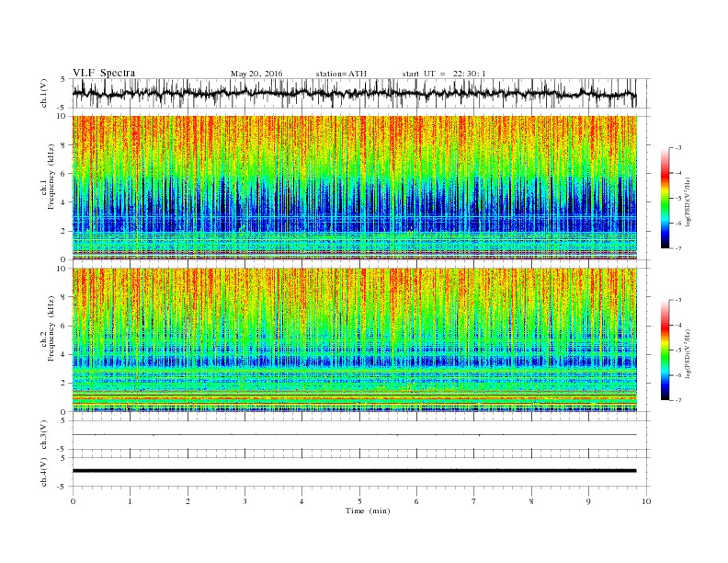The width and height of the screenshot is (728, 563).
Task: Click the ch.1 PSD color scale bar
Action: point(665,199)
